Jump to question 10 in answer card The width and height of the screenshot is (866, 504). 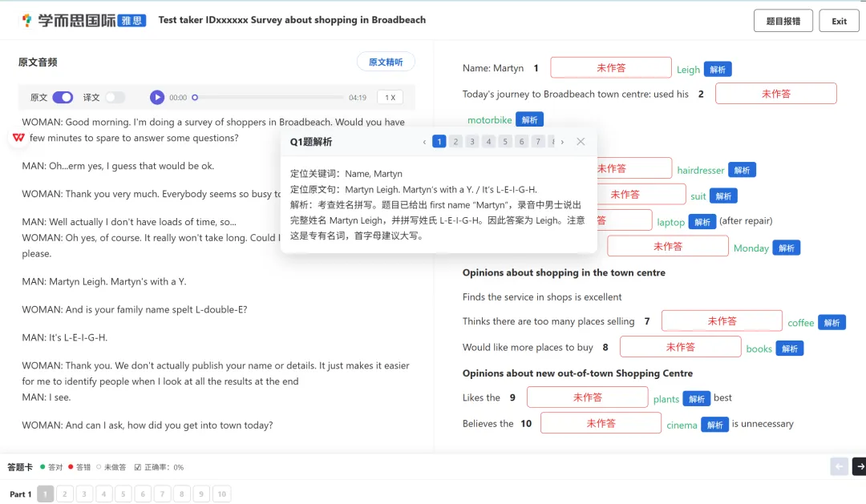click(x=221, y=494)
